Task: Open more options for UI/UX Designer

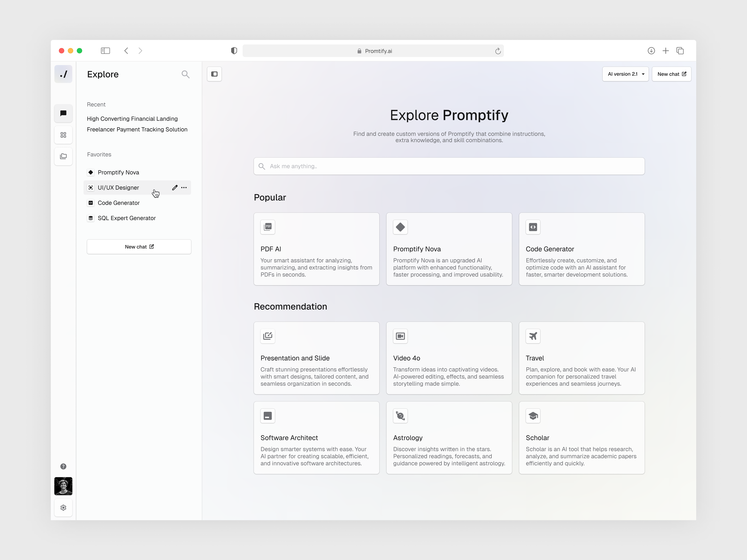Action: click(x=184, y=188)
